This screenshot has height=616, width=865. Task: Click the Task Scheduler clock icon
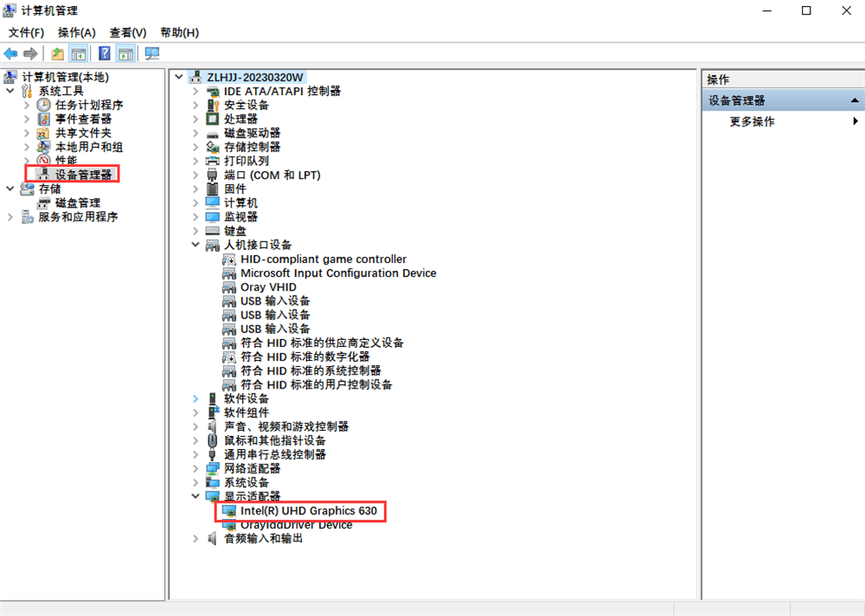point(44,106)
